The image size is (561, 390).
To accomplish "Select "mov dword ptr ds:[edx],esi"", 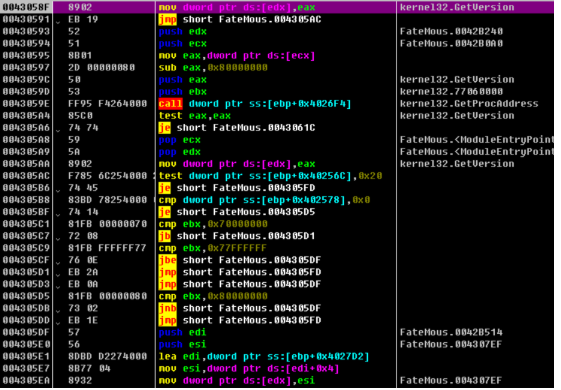I will pyautogui.click(x=237, y=381).
